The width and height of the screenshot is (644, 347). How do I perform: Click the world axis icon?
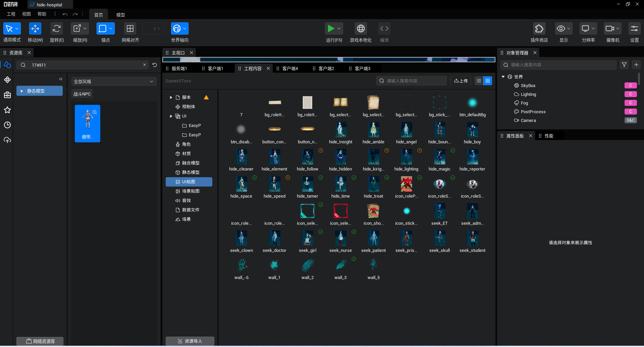pyautogui.click(x=177, y=28)
